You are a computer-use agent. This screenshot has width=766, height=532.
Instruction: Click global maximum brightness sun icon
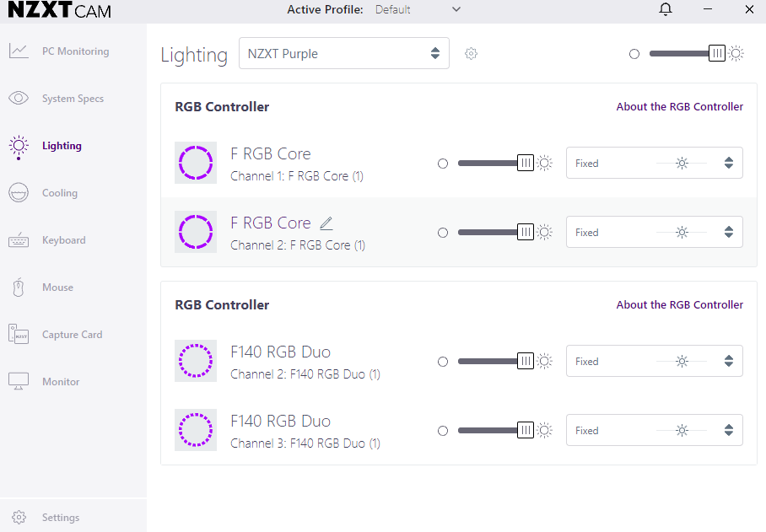click(x=736, y=53)
